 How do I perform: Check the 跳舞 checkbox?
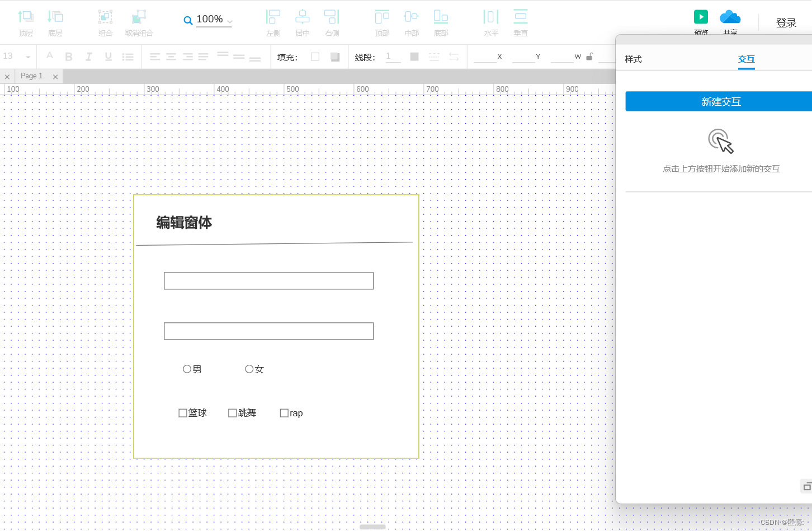coord(233,413)
